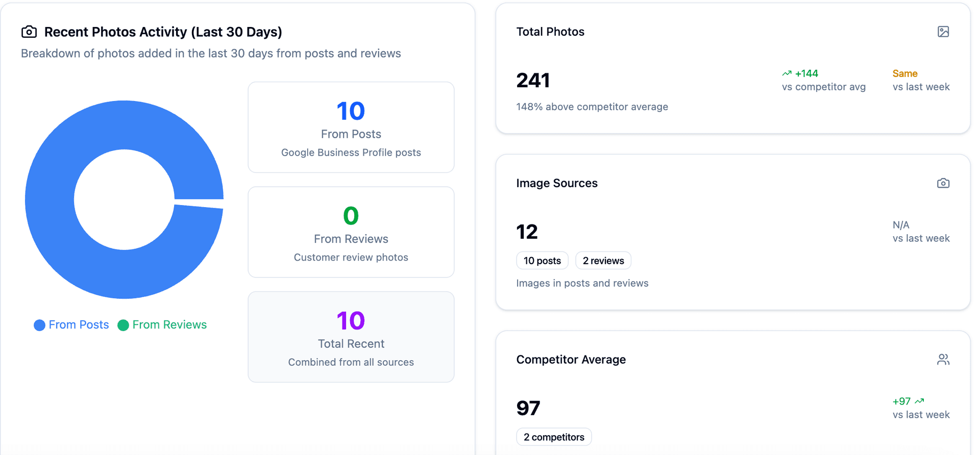Click the blue 10 above From Posts

click(351, 111)
